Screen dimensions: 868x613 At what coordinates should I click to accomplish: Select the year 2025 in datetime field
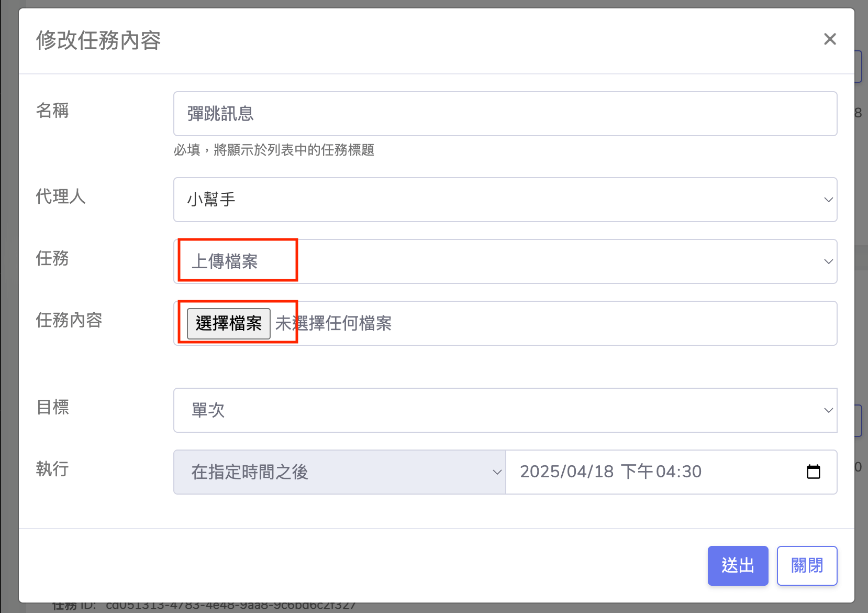coord(540,472)
